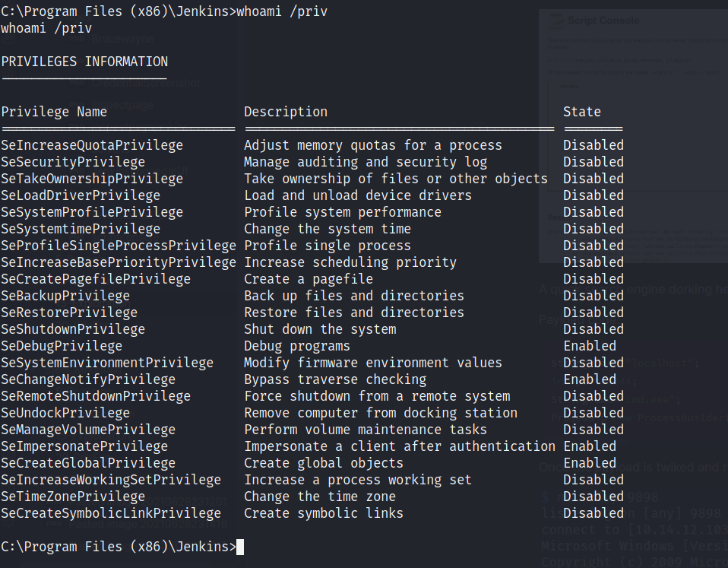The height and width of the screenshot is (568, 728).
Task: Click the Disabled state of SeShutdownPrivilege
Action: pyautogui.click(x=593, y=329)
